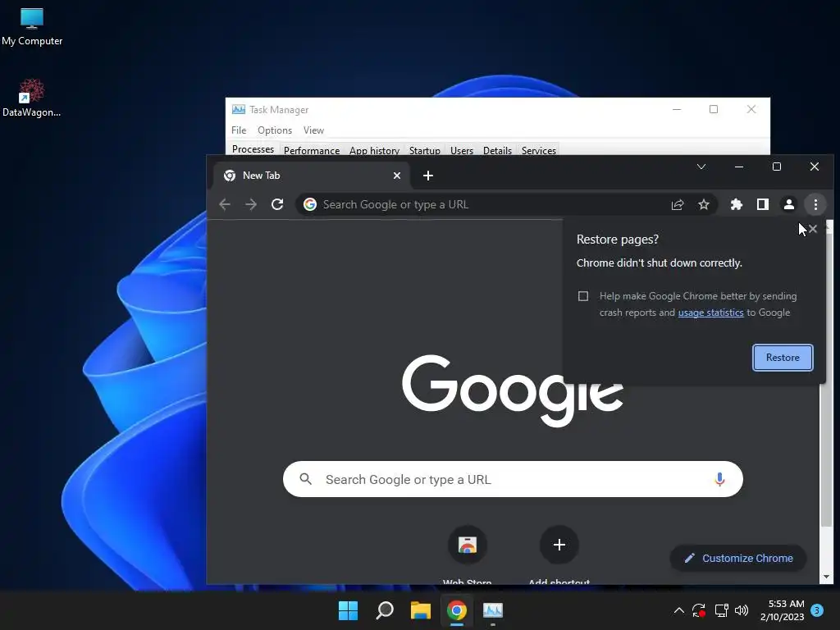Click the magnifier icon in Google search box
Screen dimensions: 840x630
coord(306,479)
